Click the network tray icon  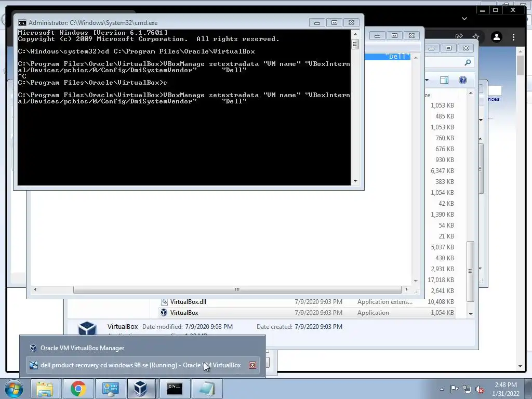click(467, 389)
